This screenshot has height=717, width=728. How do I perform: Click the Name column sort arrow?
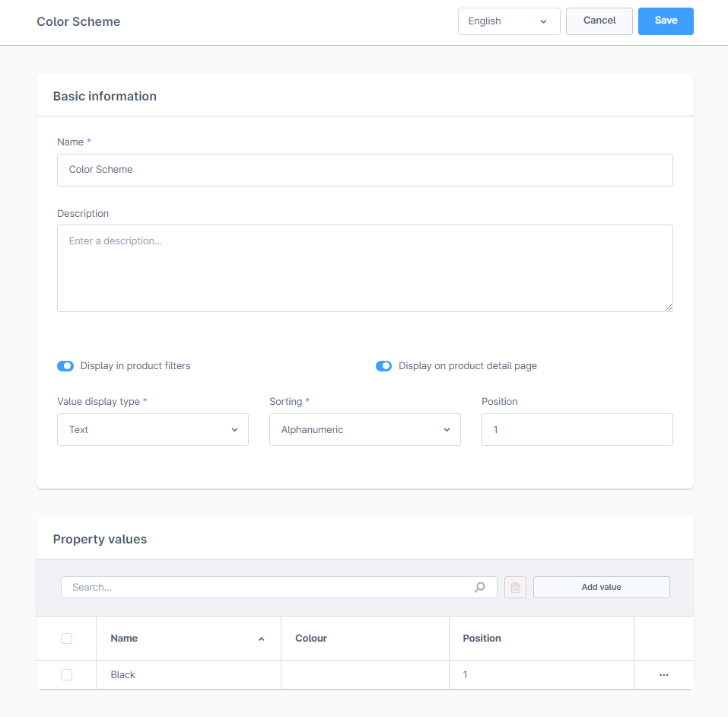click(x=261, y=639)
